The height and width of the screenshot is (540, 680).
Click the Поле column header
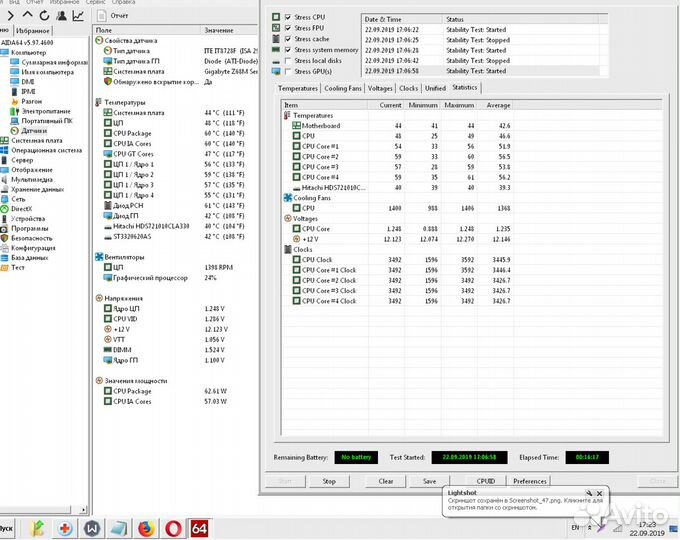coord(147,30)
